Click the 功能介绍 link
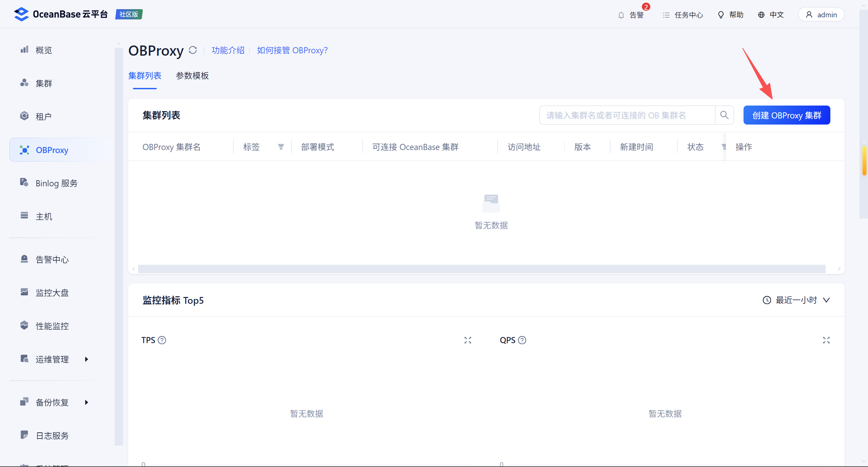Screen dimensions: 868x467 [x=228, y=50]
